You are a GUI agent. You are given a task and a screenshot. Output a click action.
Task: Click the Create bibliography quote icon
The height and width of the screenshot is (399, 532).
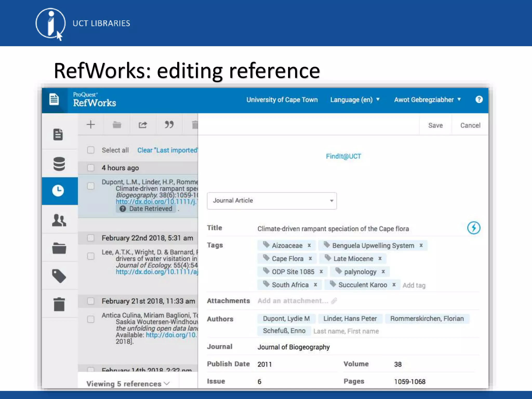coord(169,125)
